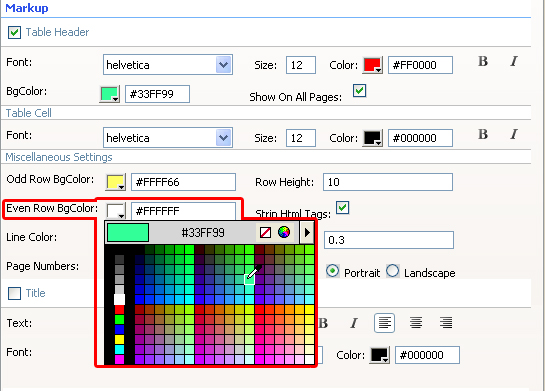The image size is (545, 391).
Task: Open the color wheel icon in picker
Action: click(284, 232)
